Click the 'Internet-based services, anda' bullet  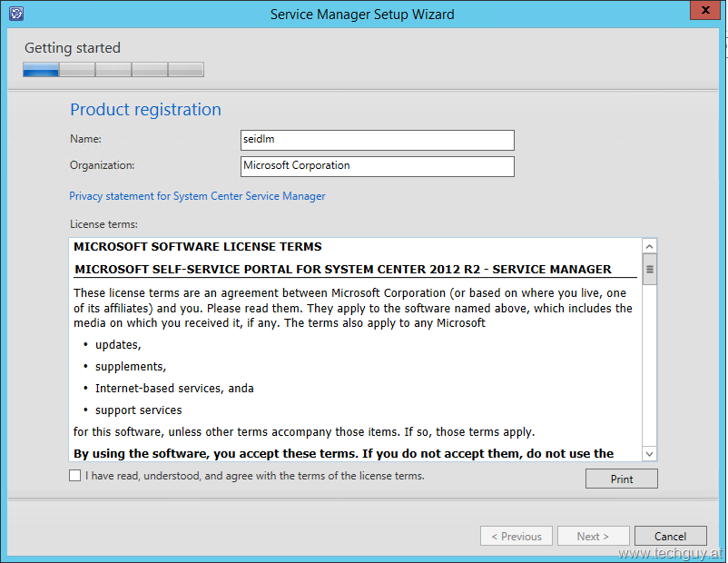[174, 389]
